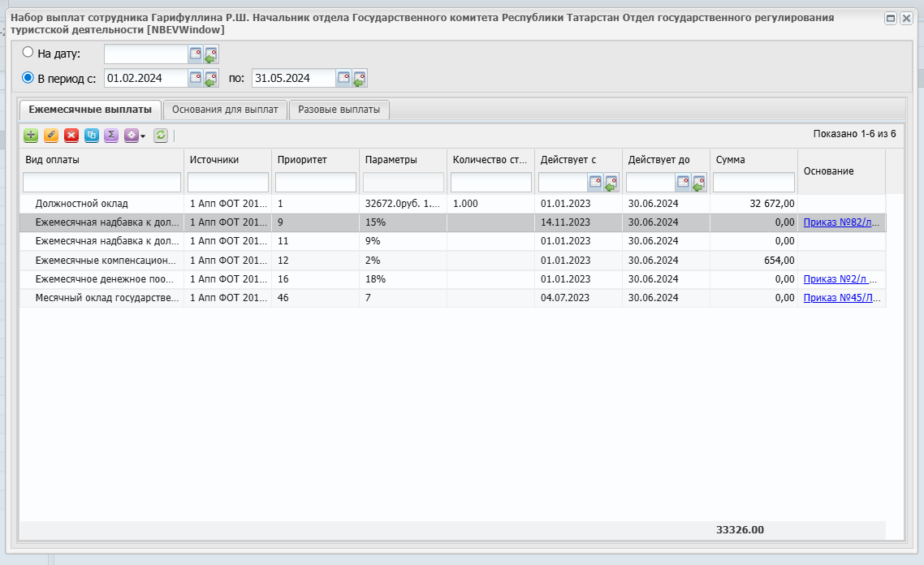Select the Ежемесячное денежное поо... row
Image resolution: width=924 pixels, height=565 pixels.
click(x=452, y=278)
